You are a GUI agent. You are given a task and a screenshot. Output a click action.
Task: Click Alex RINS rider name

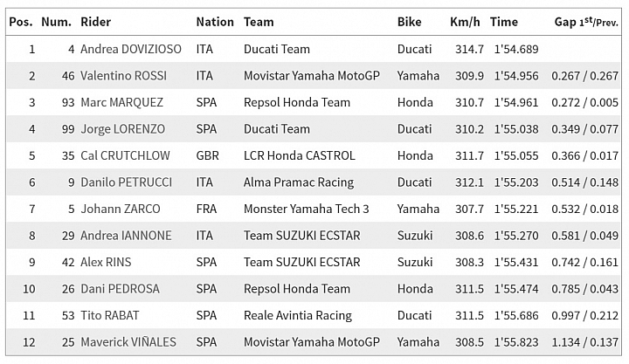pyautogui.click(x=106, y=262)
